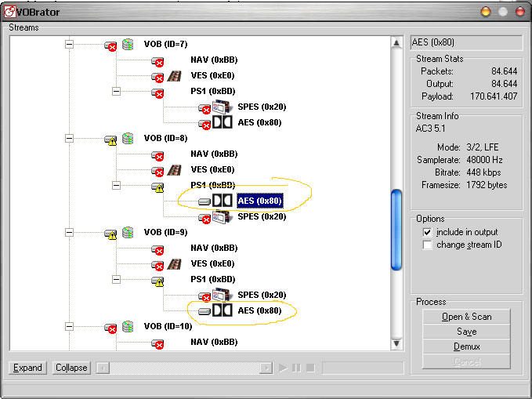Select the SPES (0x20) label in VOB ID=8
Screen dimensions: 532x399
coord(262,216)
